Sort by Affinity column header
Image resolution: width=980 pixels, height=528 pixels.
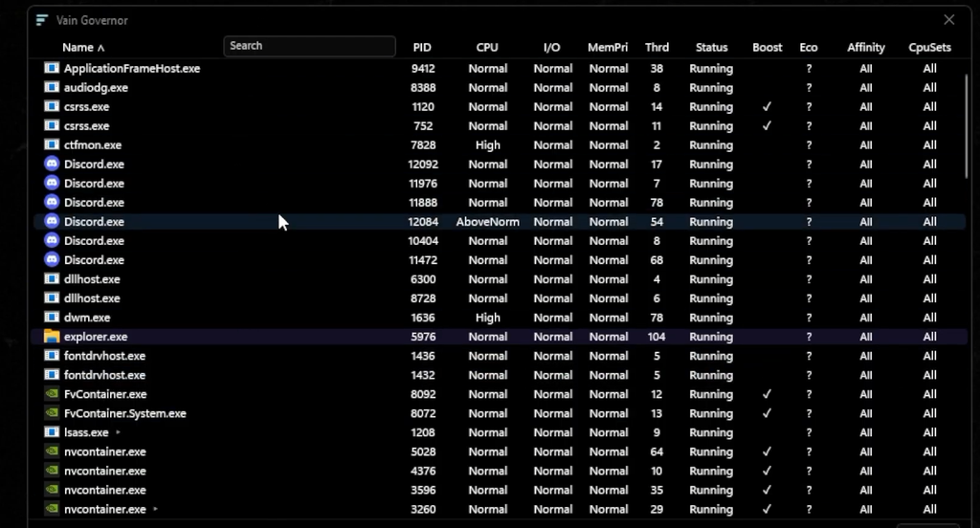(x=865, y=48)
